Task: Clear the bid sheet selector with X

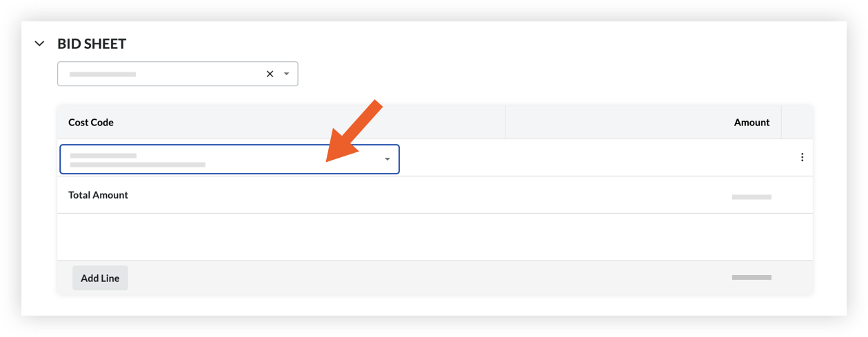Action: point(270,74)
